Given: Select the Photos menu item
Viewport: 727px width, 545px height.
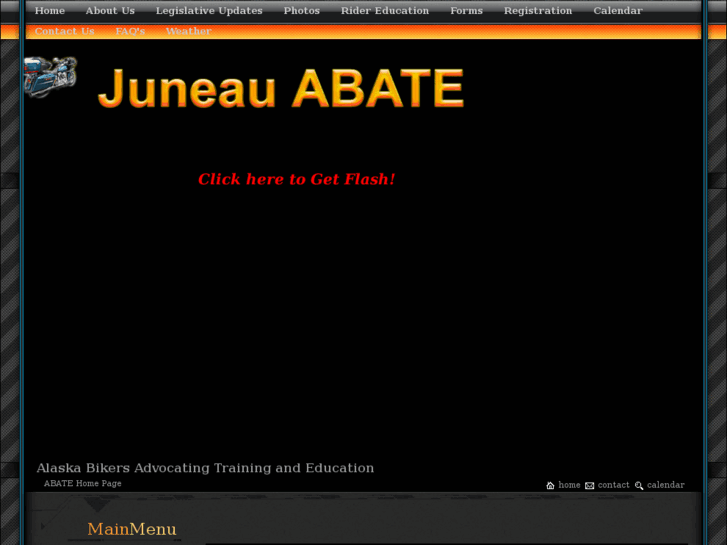Looking at the screenshot, I should point(301,11).
